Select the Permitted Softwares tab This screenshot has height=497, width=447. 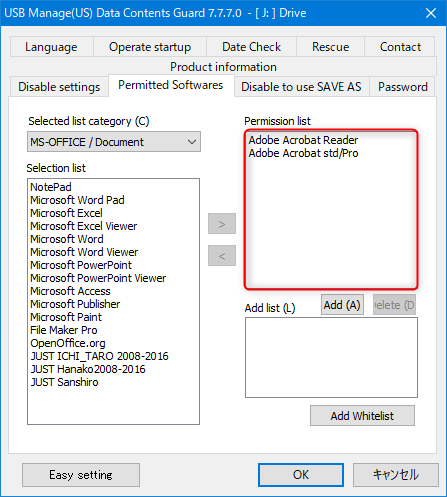click(x=171, y=85)
